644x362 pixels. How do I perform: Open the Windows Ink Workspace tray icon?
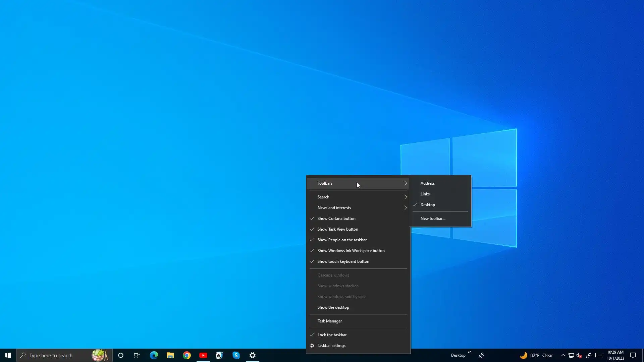pos(589,355)
